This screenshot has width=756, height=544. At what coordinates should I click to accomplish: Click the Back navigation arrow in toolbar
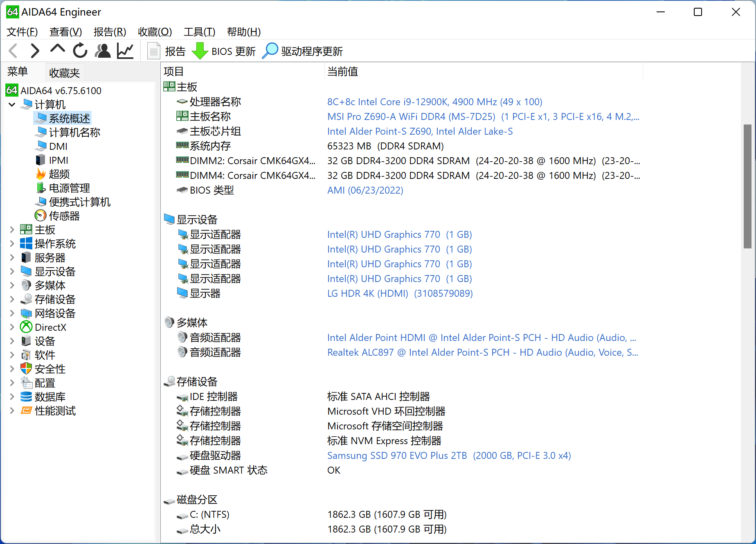point(13,51)
